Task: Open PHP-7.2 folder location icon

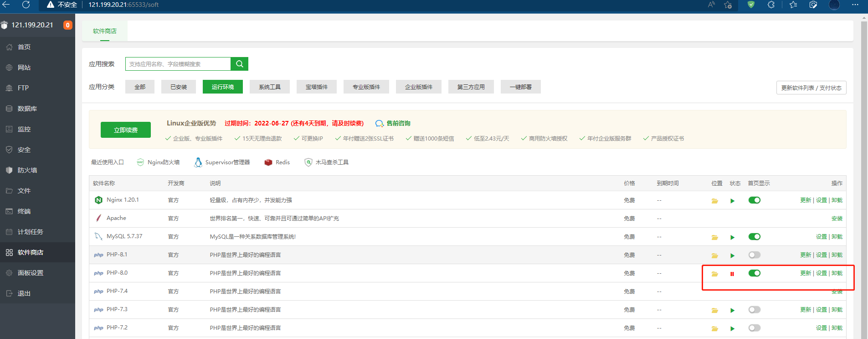Action: click(714, 329)
